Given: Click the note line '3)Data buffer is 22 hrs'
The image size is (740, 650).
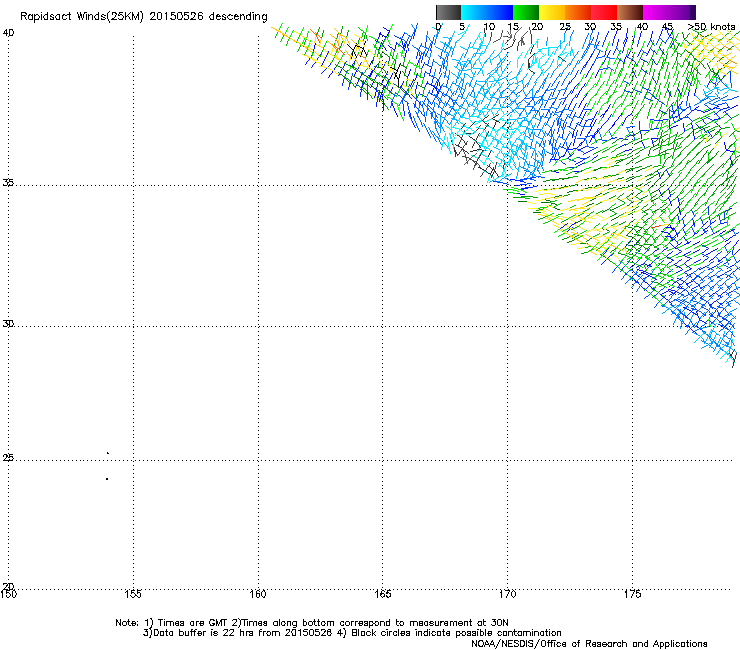Looking at the screenshot, I should [x=352, y=633].
